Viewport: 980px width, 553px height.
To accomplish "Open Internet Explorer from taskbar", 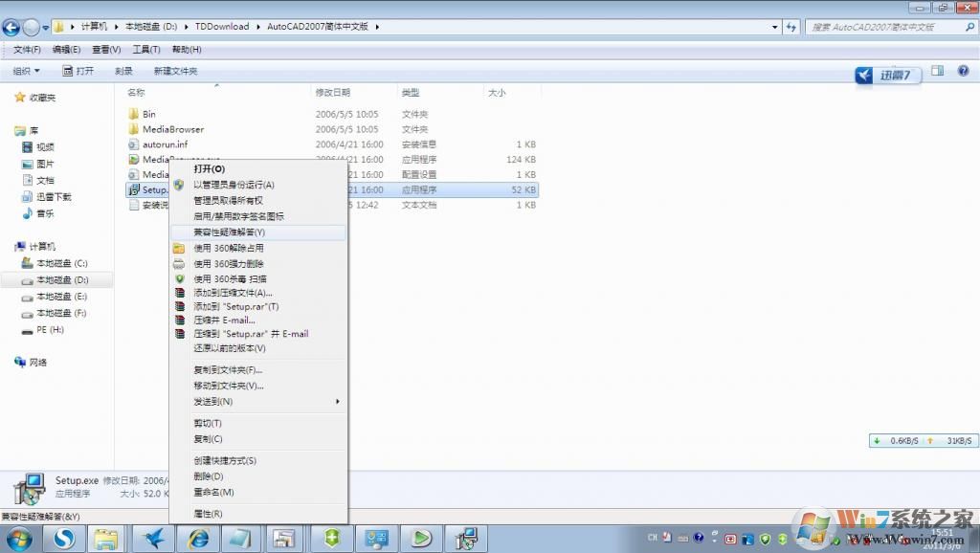I will [197, 539].
